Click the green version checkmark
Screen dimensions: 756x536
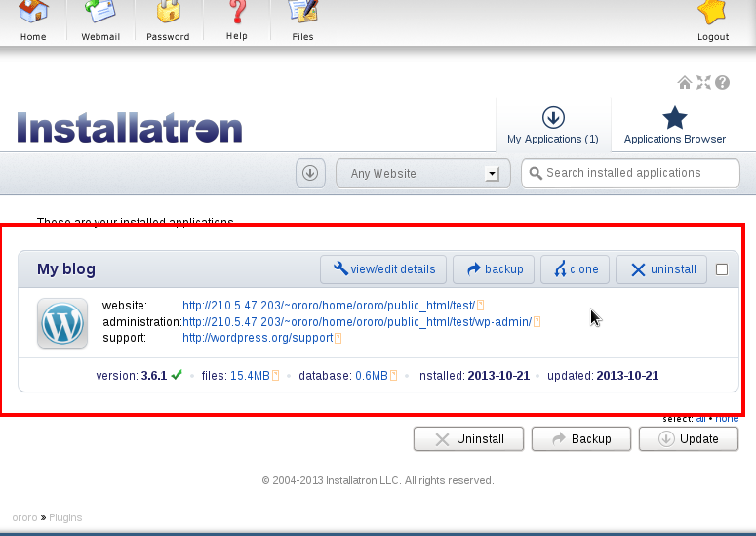177,374
